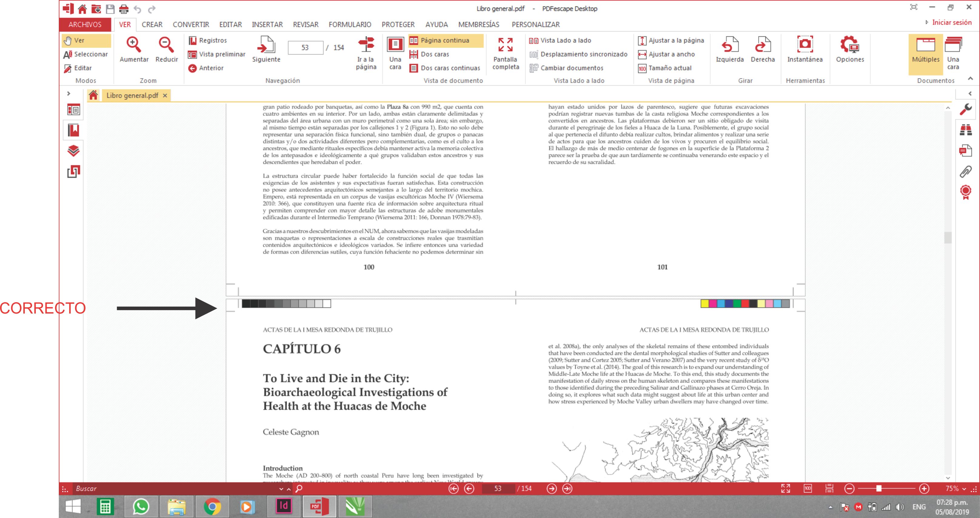Viewport: 980px width, 518px height.
Task: Open the bookmarks sidebar panel
Action: (73, 130)
